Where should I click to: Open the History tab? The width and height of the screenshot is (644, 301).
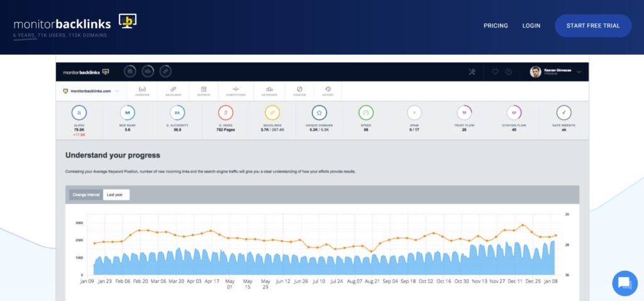click(328, 91)
